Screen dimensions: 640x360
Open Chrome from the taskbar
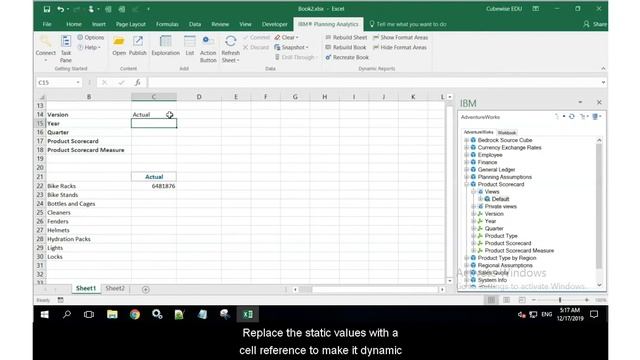click(135, 314)
